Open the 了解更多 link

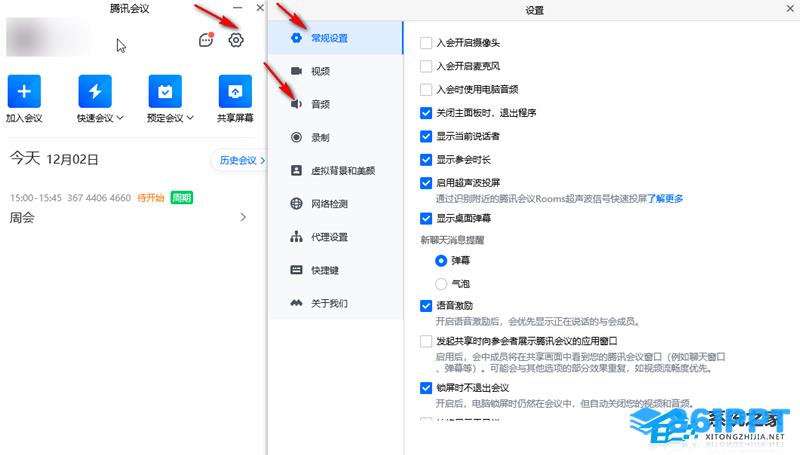coord(665,198)
